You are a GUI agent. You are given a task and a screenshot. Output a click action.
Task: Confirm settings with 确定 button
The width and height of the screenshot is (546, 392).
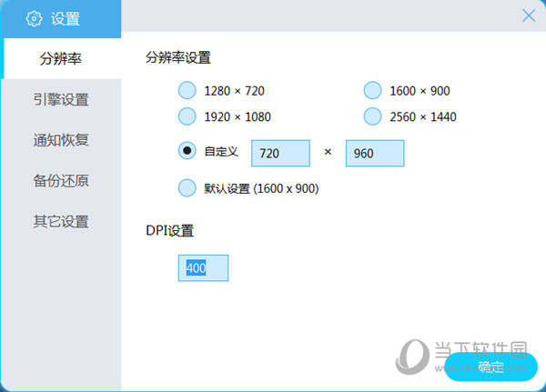click(x=491, y=367)
